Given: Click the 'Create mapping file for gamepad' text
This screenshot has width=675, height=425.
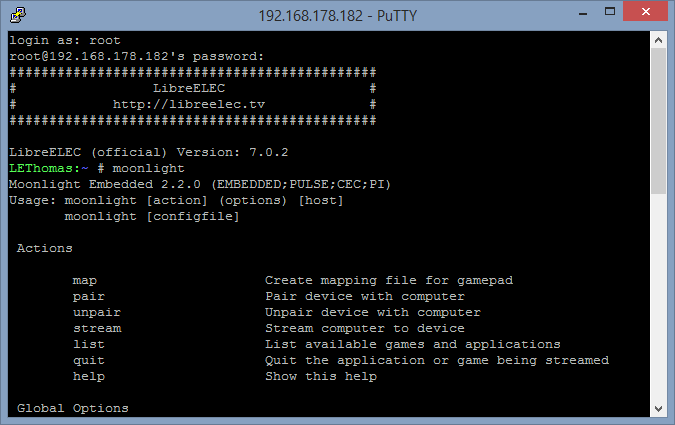Looking at the screenshot, I should pyautogui.click(x=389, y=281).
